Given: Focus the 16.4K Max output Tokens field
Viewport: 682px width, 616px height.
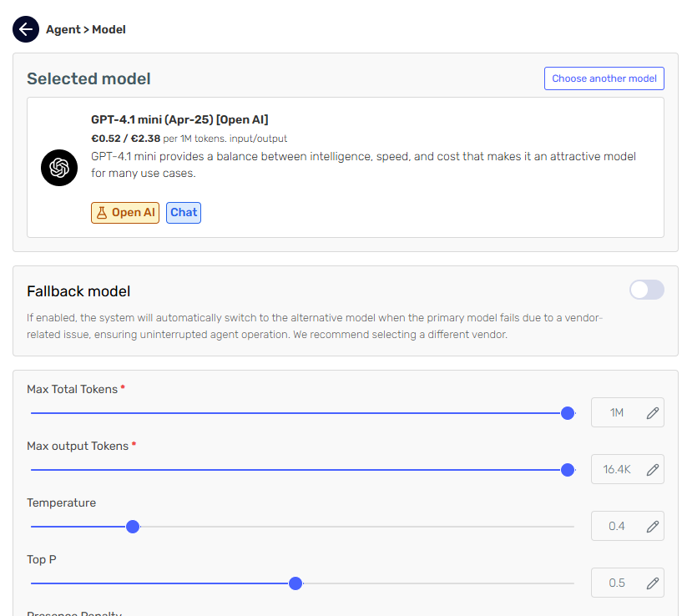Looking at the screenshot, I should tap(617, 469).
